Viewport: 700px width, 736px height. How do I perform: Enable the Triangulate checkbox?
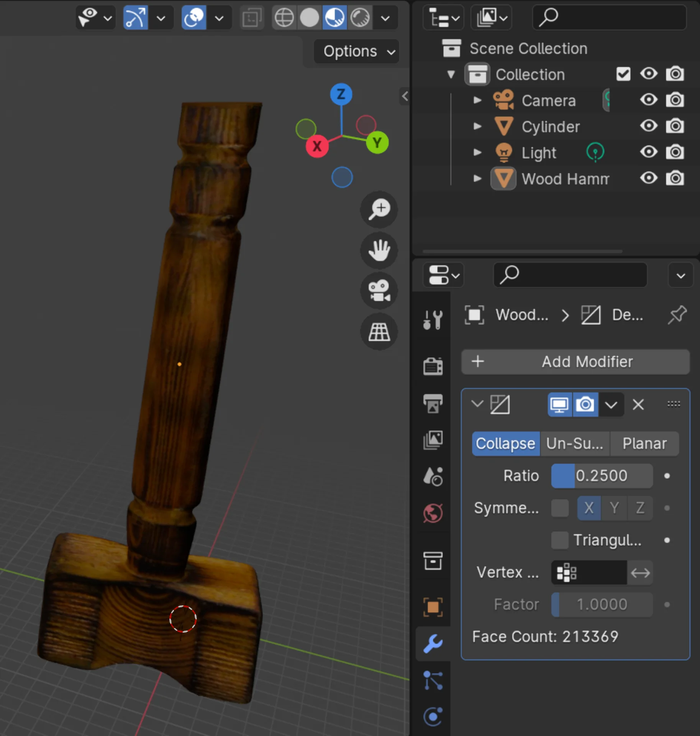coord(560,540)
